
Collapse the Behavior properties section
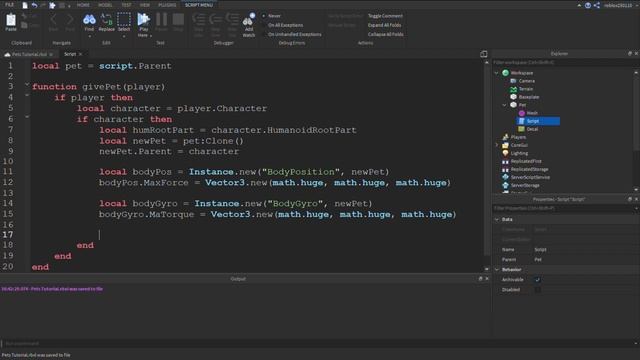coord(497,270)
